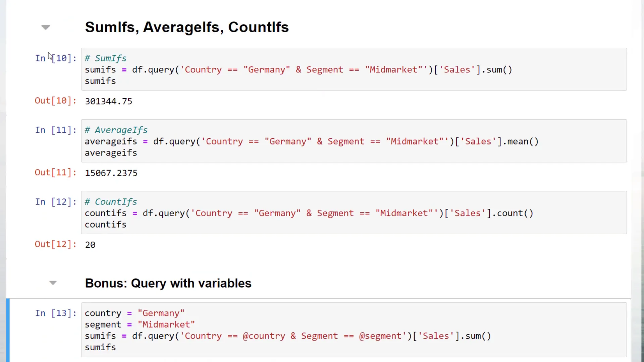Place cursor in averageifs df.query code line
The image size is (644, 362).
pyautogui.click(x=312, y=141)
